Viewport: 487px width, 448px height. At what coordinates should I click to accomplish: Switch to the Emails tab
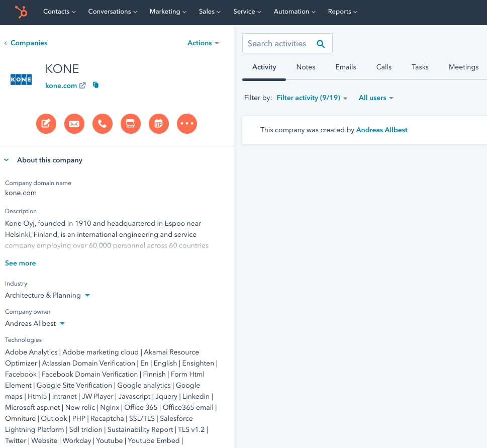click(346, 67)
